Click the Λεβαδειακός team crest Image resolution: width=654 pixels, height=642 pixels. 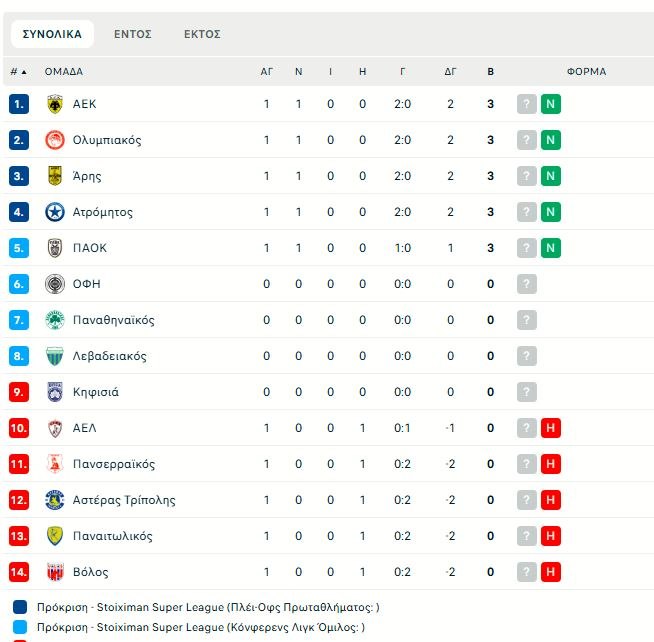click(x=55, y=356)
